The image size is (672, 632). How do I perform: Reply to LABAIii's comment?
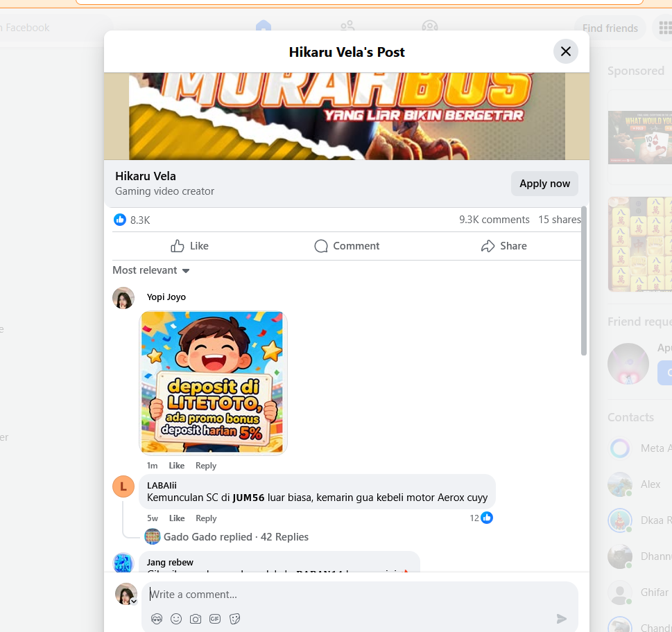point(206,518)
